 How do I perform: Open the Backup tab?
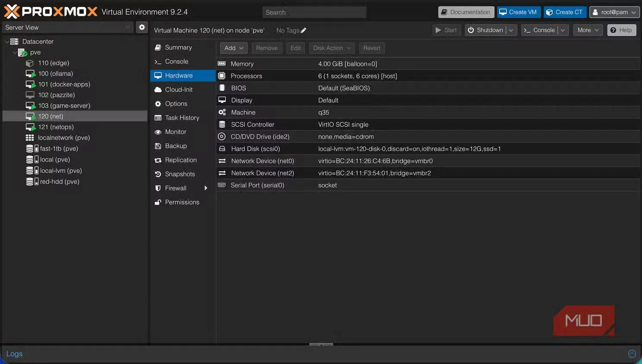click(183, 146)
